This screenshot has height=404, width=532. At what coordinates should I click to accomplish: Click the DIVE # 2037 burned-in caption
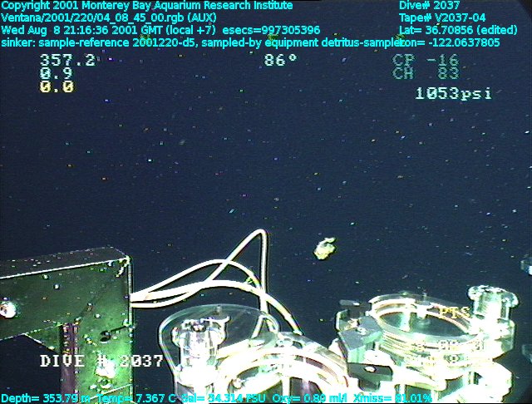(102, 362)
